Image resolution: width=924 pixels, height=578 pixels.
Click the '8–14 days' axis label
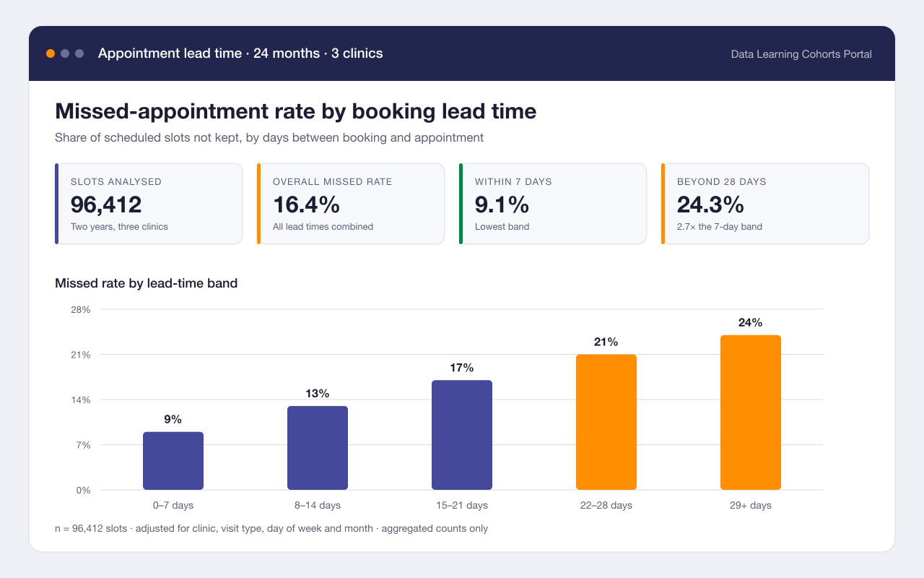tap(318, 505)
